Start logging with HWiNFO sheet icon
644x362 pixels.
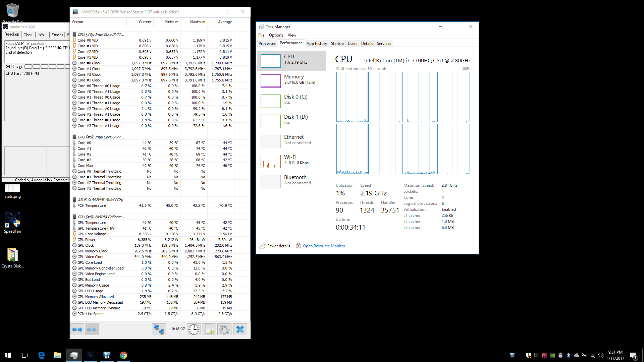209,329
